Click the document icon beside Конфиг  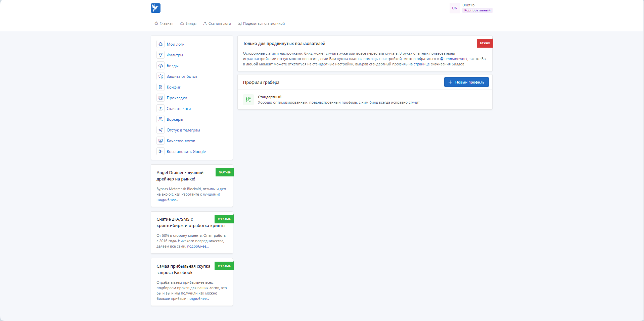pos(160,87)
